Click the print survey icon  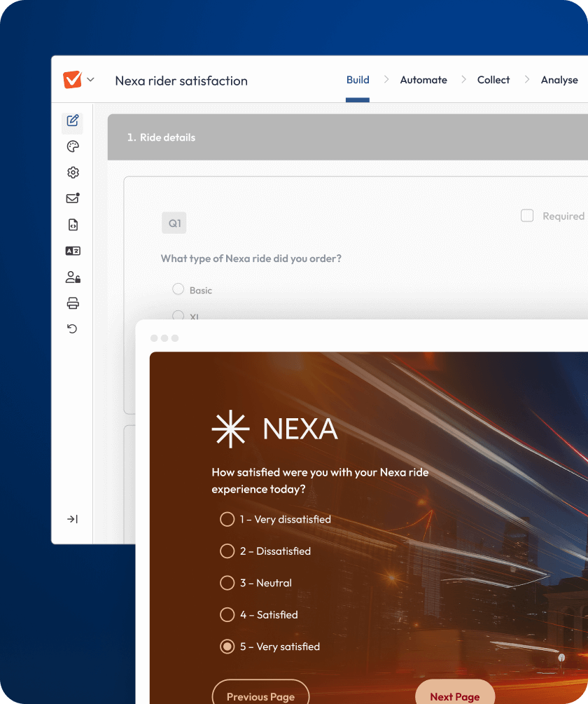tap(72, 303)
